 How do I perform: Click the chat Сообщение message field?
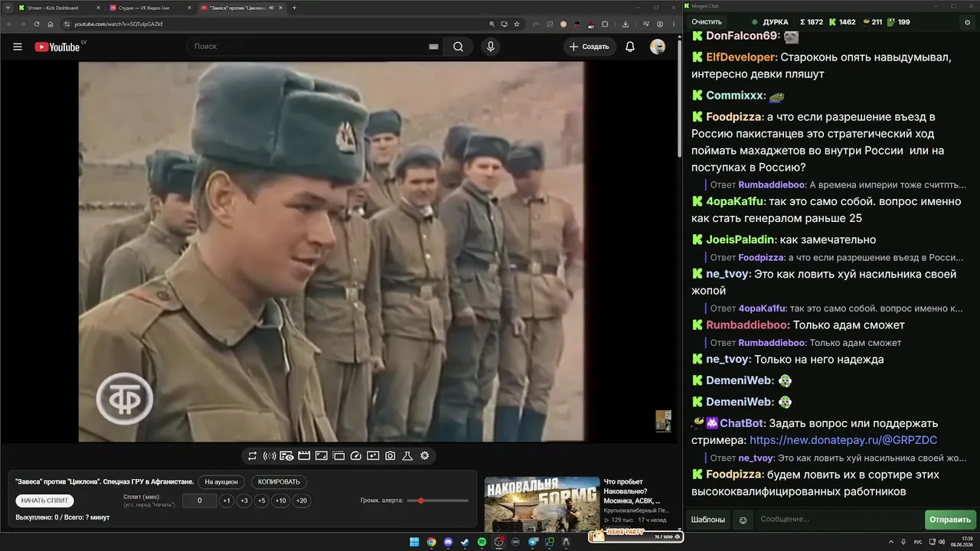838,520
